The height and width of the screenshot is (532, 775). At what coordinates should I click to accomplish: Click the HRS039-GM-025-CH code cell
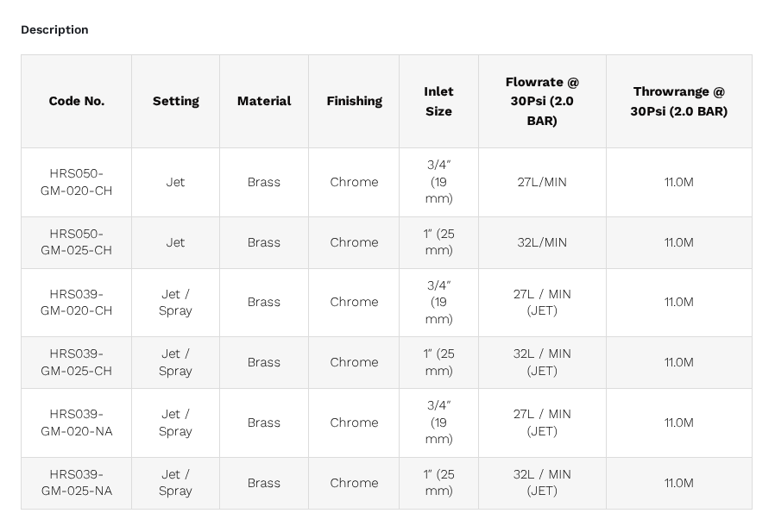point(77,362)
